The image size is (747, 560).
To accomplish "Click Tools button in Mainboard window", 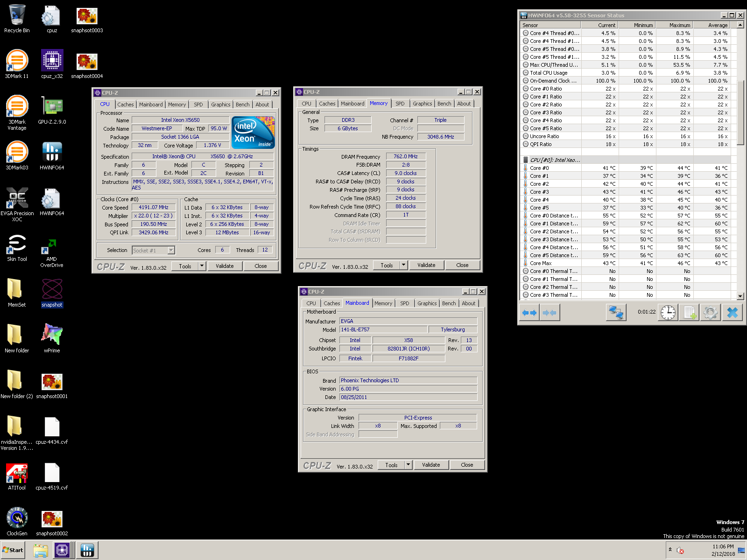I will tap(391, 465).
